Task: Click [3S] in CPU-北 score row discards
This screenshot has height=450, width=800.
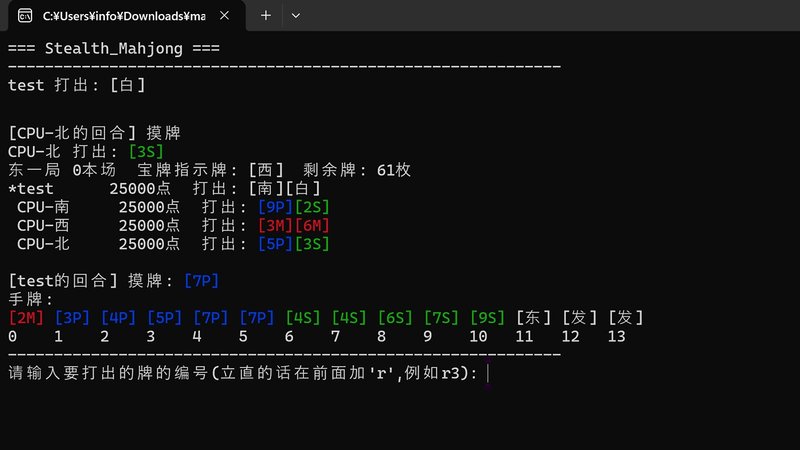Action: coord(312,244)
